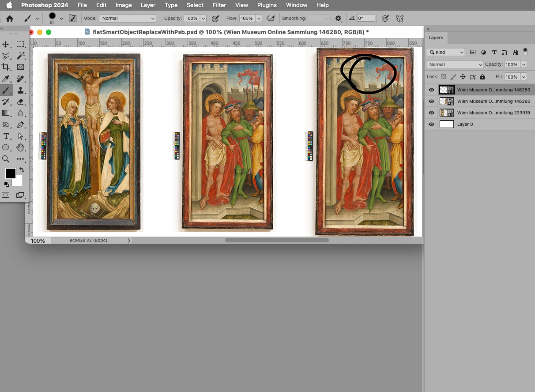Open brush Flow slider dropdown
Viewport: 535px width, 392px height.
coord(259,19)
